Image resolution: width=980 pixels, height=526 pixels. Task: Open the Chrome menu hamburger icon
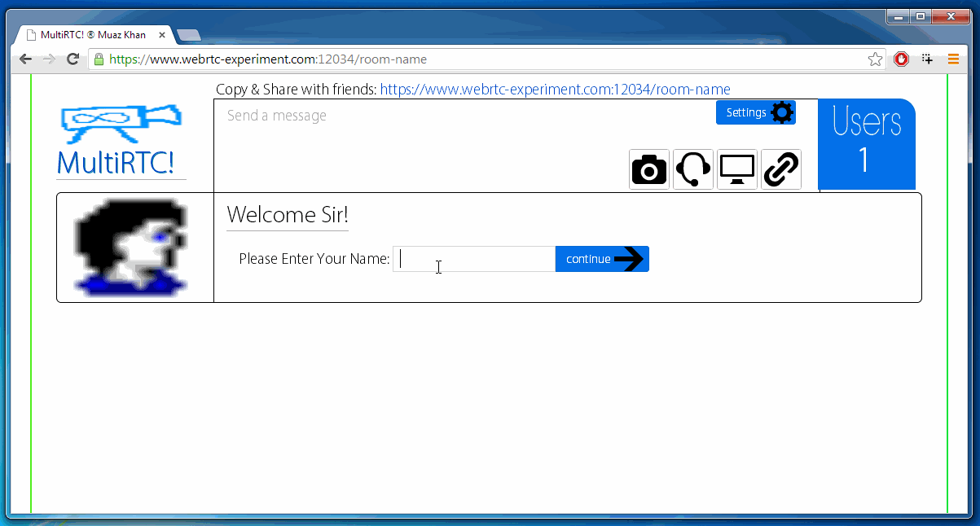tap(953, 59)
